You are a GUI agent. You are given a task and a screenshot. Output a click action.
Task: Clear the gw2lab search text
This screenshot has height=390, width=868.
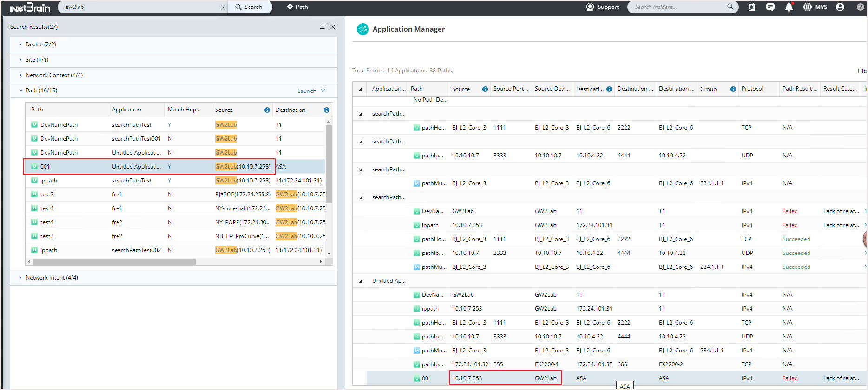tap(223, 7)
